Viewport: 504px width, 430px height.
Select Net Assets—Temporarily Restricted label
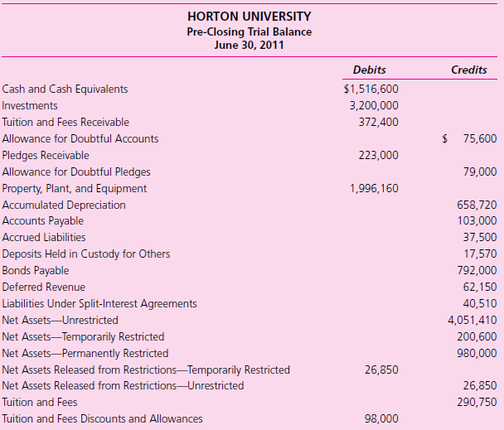point(83,337)
